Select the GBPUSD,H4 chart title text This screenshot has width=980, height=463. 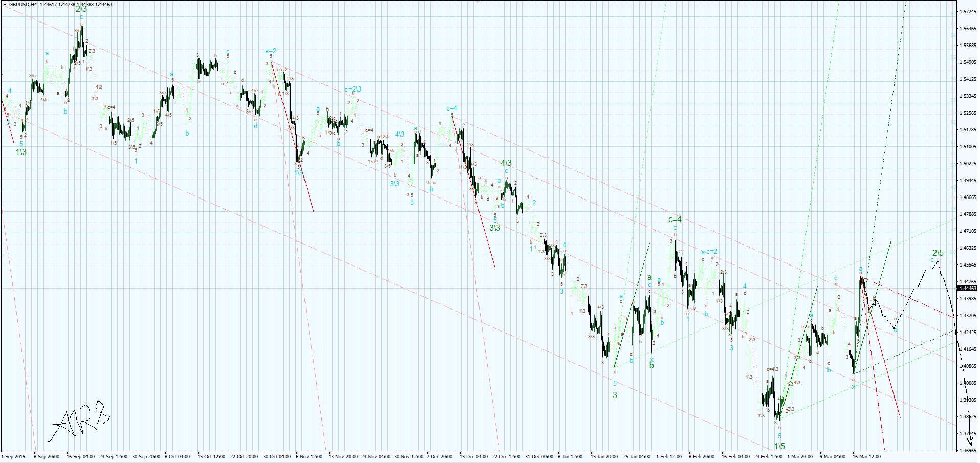pyautogui.click(x=23, y=5)
